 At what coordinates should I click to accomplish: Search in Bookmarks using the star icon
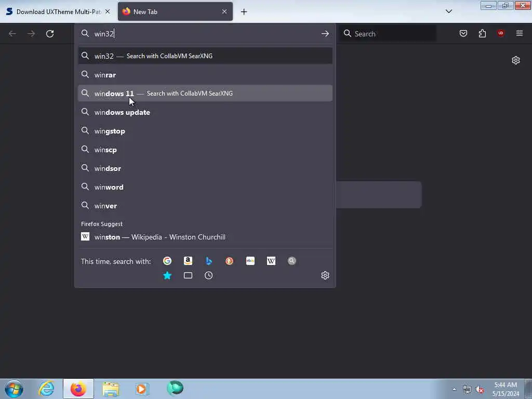167,275
